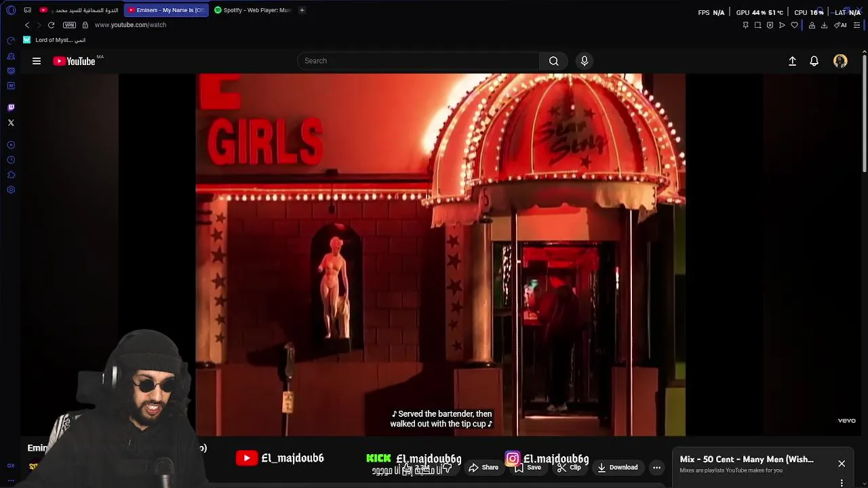Toggle the ad blocker shield icon
The width and height of the screenshot is (868, 488).
pos(770,25)
